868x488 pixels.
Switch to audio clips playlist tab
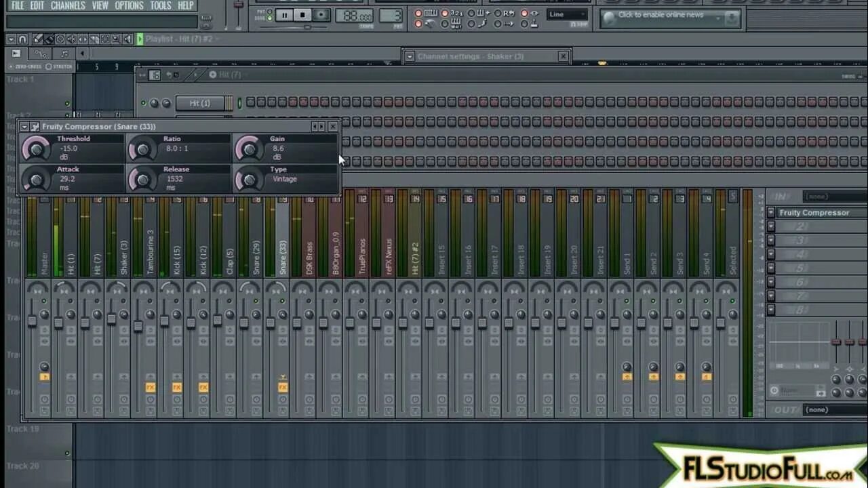(x=16, y=54)
